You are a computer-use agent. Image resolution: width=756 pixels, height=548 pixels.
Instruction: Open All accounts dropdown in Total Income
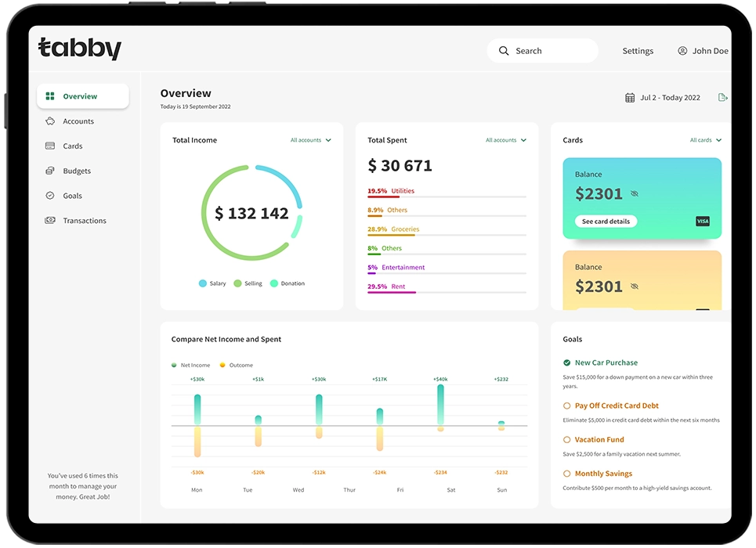tap(311, 140)
